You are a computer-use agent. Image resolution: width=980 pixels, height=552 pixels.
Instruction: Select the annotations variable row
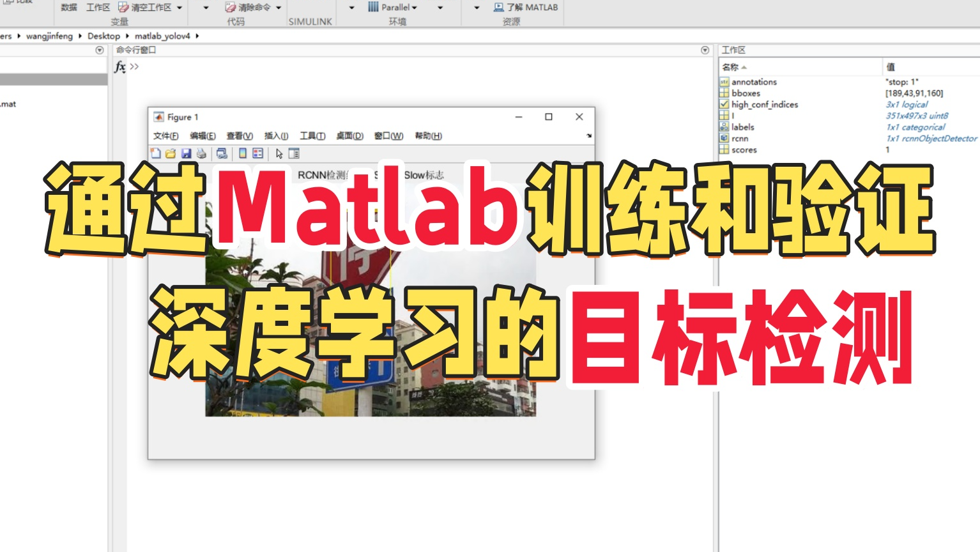[849, 82]
